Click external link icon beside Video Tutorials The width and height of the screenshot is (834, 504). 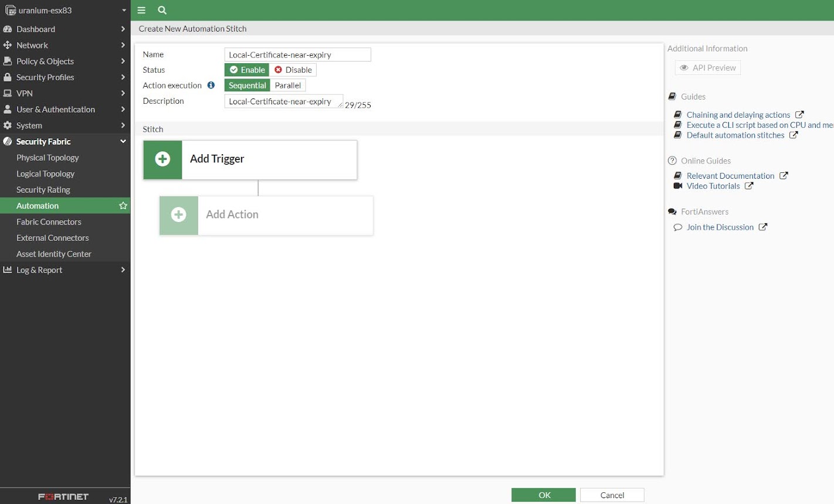(x=749, y=186)
